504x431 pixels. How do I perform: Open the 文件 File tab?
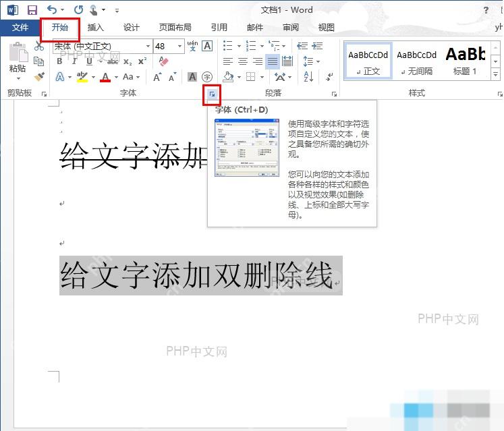(20, 28)
